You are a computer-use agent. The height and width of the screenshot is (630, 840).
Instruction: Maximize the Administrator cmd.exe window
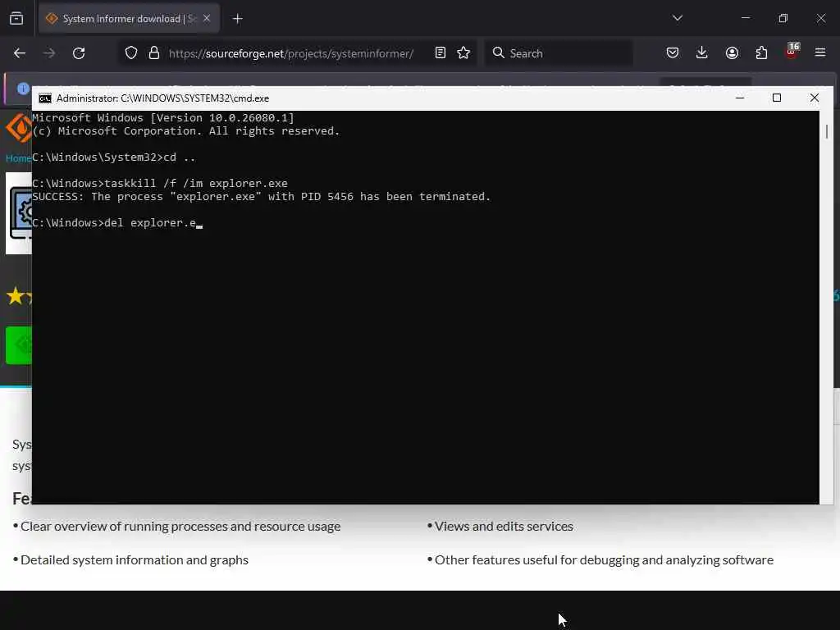click(777, 98)
